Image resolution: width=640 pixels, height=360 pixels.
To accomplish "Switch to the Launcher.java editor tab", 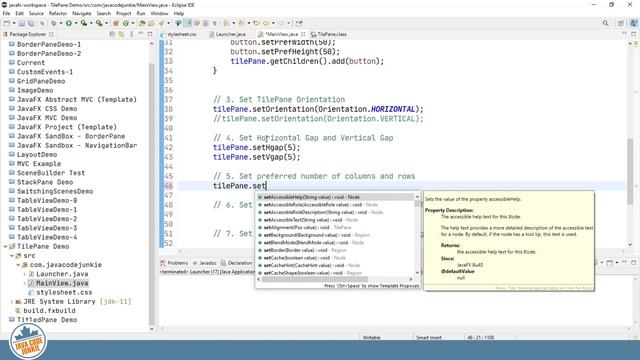I will (x=227, y=34).
